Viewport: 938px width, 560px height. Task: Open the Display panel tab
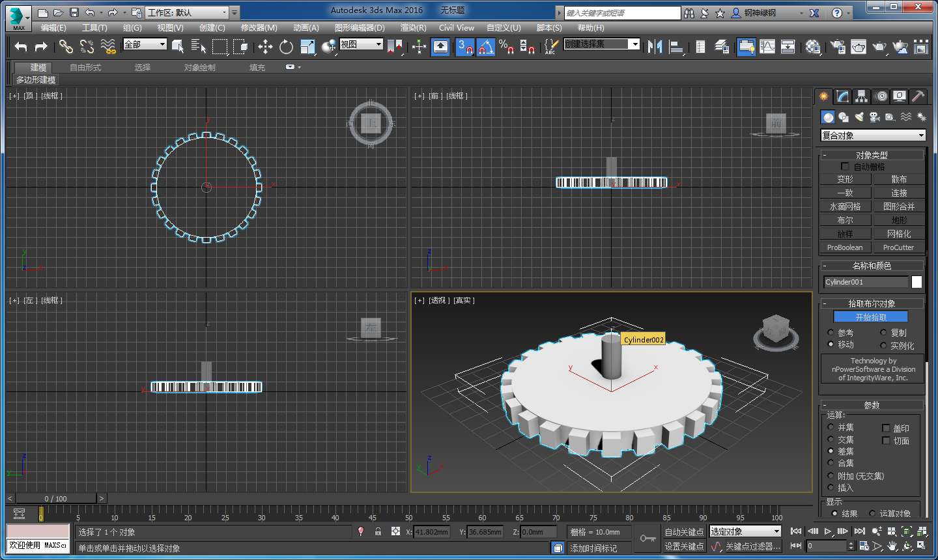[900, 96]
